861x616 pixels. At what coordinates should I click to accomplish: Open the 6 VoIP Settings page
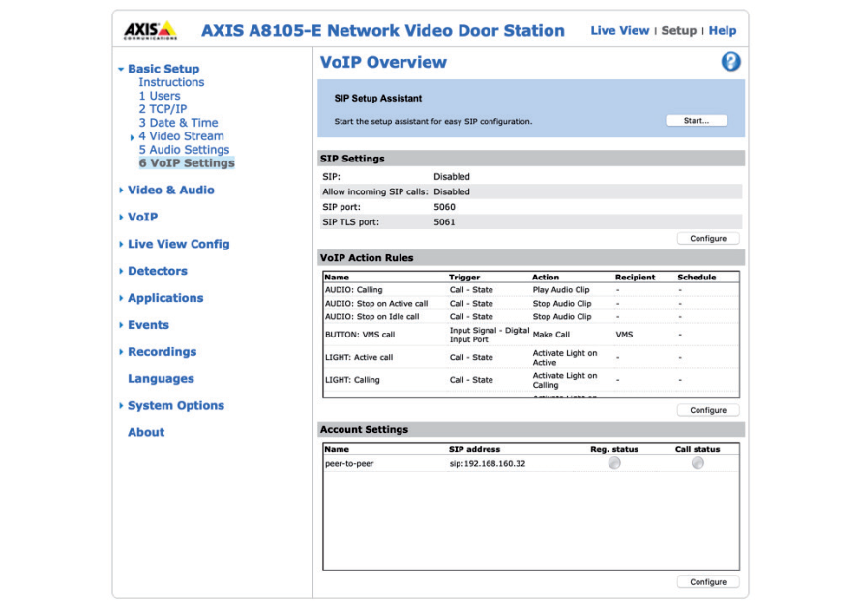point(187,162)
